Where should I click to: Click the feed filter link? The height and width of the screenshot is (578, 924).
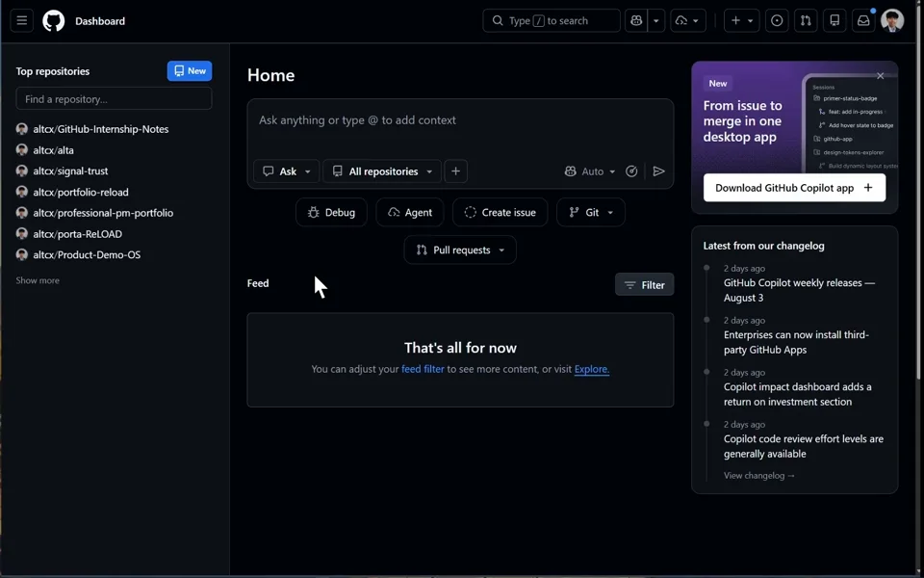[x=423, y=369]
